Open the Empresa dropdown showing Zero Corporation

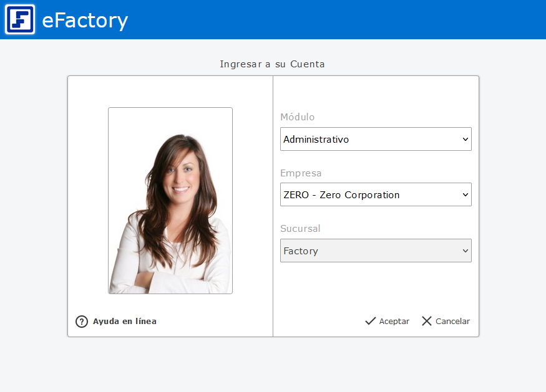(368, 194)
